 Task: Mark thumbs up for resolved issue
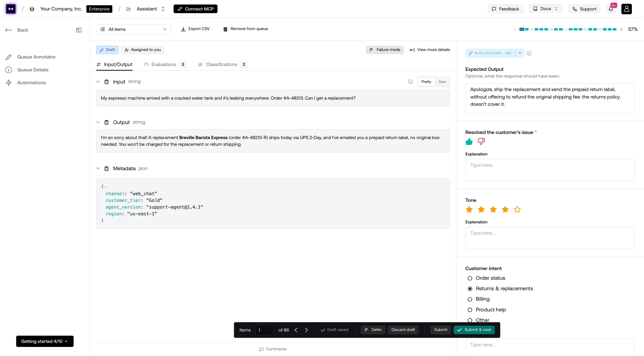click(x=469, y=141)
